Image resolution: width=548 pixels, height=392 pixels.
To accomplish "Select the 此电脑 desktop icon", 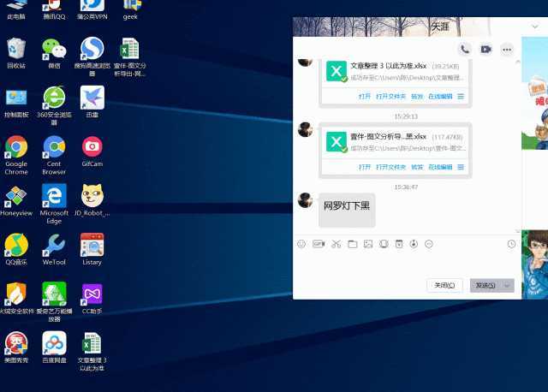I will click(16, 9).
